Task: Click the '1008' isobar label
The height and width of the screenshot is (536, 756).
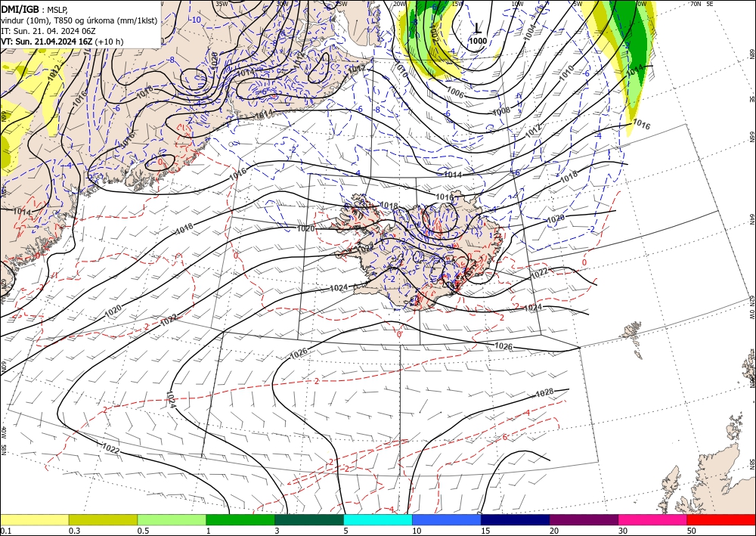Action: tap(501, 112)
